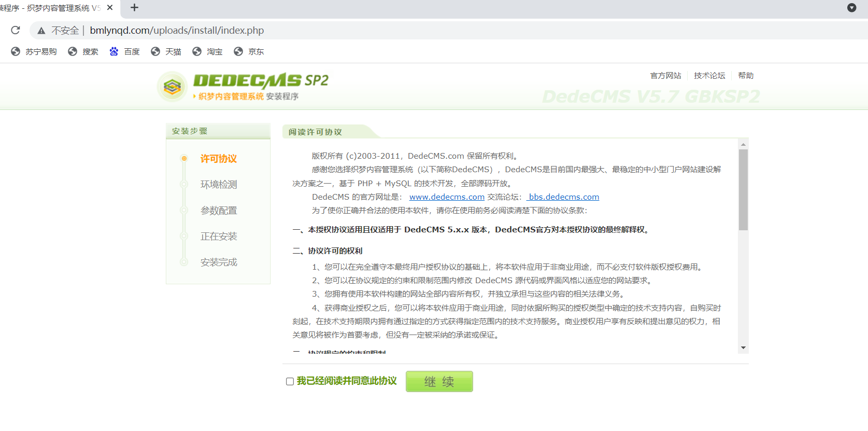
Task: Click the 版权所有 (c)2003-2011 copyright line
Action: [415, 156]
